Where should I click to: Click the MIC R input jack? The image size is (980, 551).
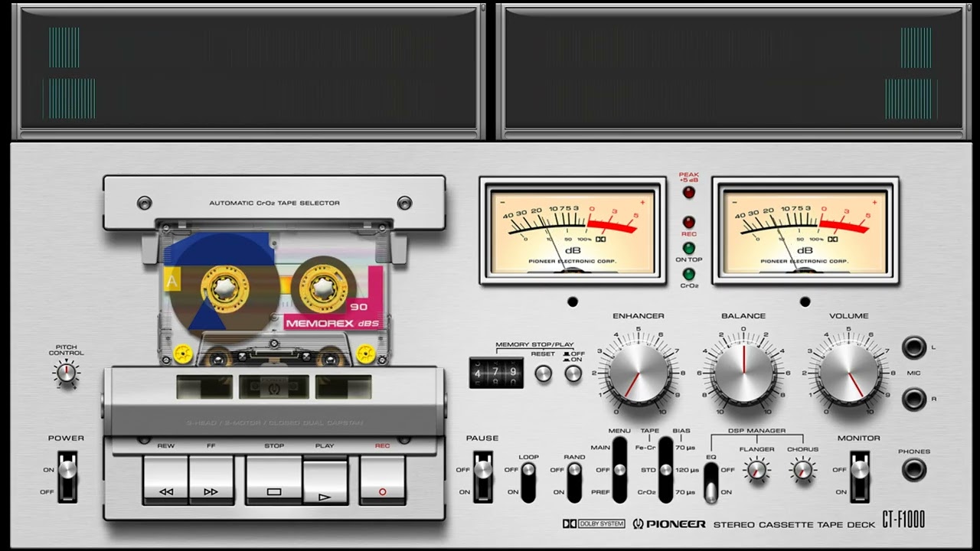pos(913,399)
